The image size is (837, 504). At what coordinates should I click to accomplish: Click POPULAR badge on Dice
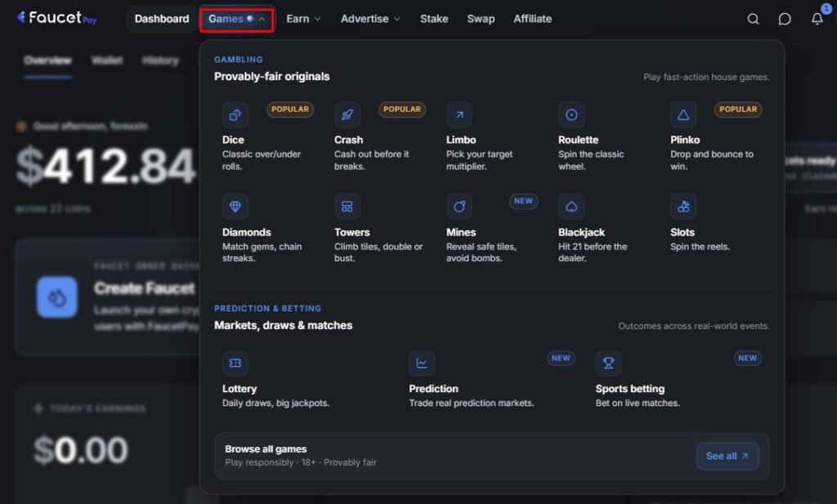tap(290, 109)
